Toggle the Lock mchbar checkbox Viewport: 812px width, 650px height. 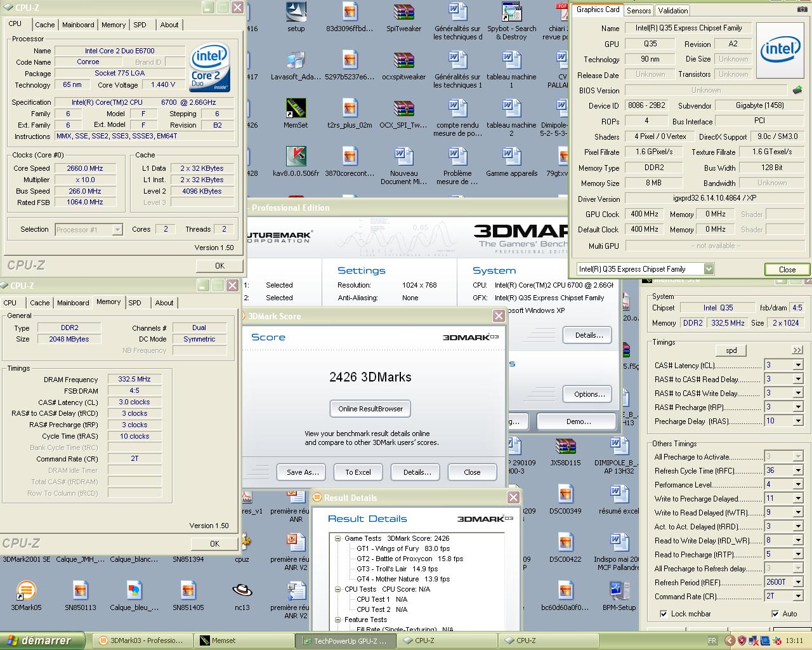(663, 614)
